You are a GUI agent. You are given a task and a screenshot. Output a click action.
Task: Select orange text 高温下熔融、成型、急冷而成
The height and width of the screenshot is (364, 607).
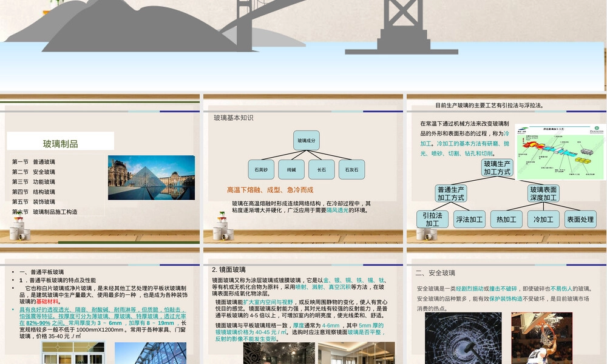coord(270,190)
